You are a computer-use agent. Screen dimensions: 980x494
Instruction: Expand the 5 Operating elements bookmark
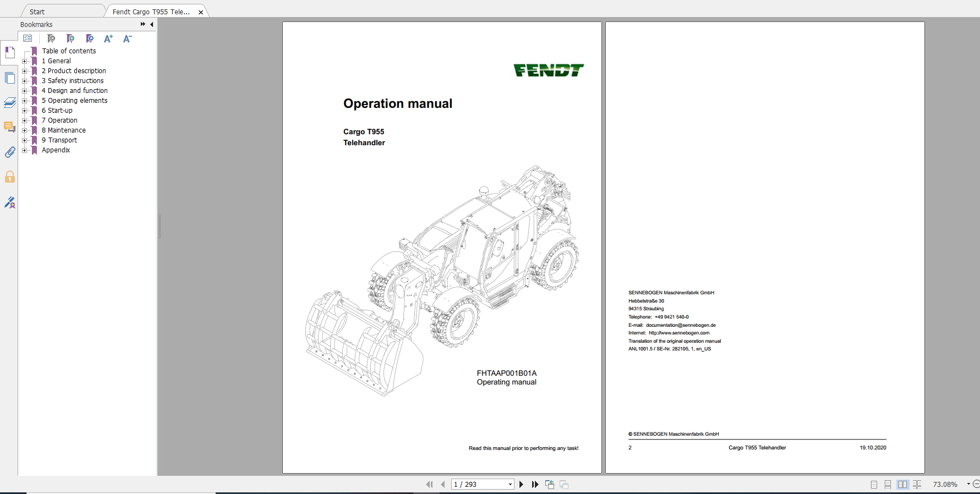(24, 101)
